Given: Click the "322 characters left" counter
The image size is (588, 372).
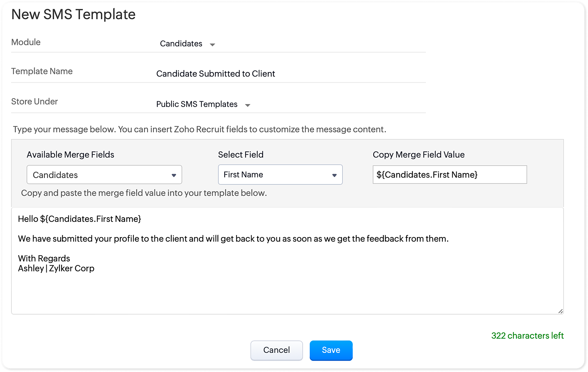Looking at the screenshot, I should pyautogui.click(x=527, y=336).
